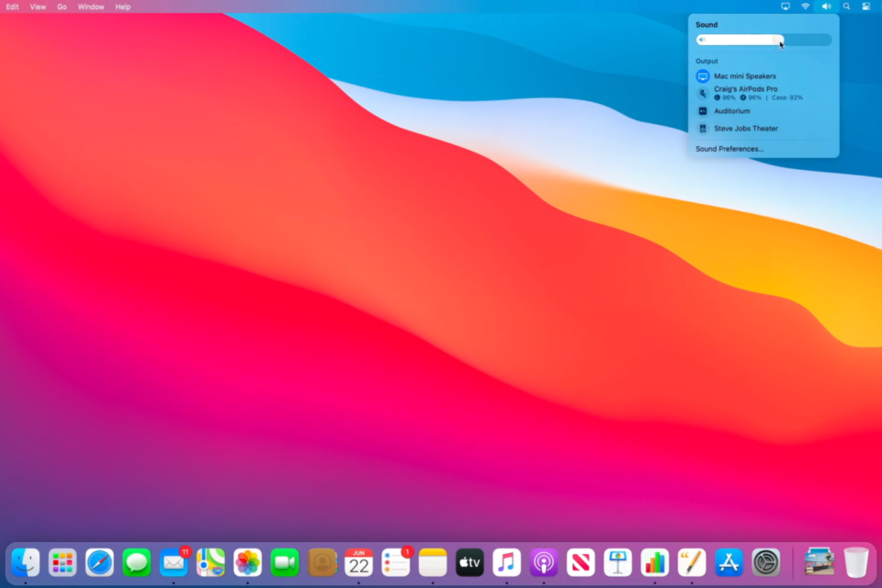Open the Window menu

tap(91, 6)
